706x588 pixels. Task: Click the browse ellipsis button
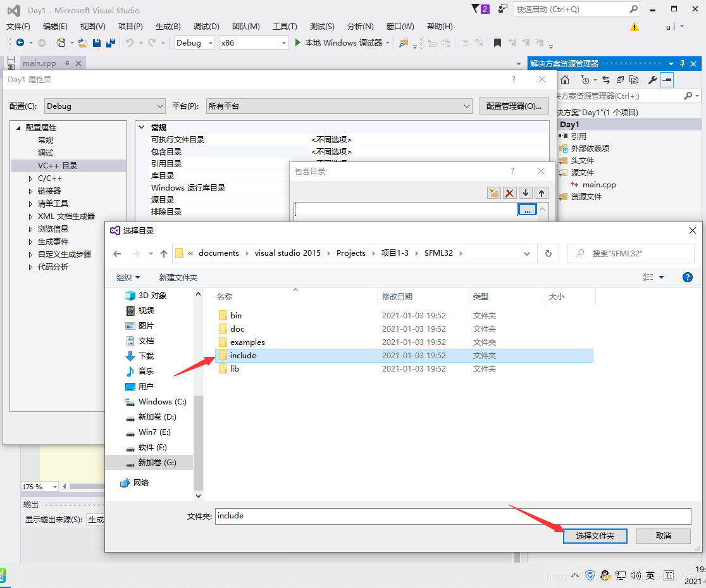point(527,210)
